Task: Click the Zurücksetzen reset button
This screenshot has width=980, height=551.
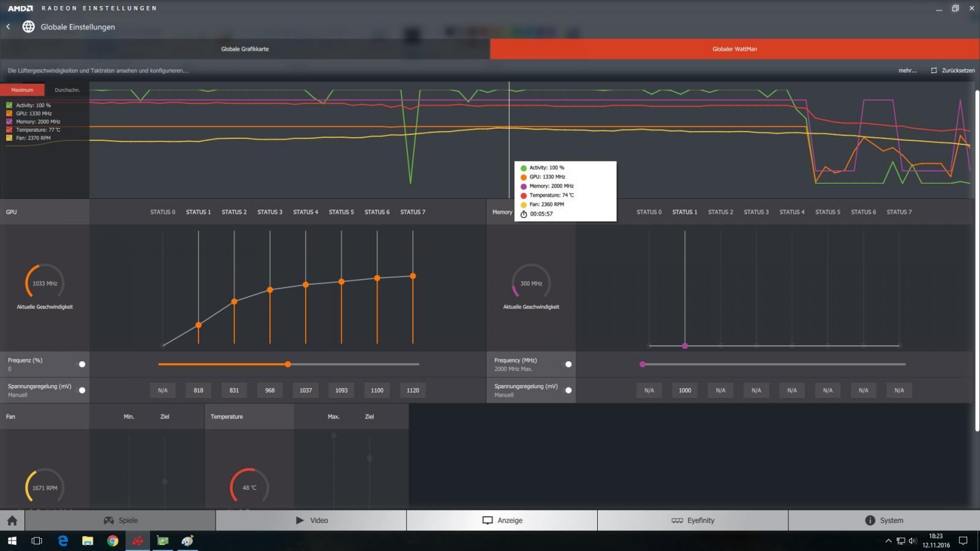Action: pos(952,70)
